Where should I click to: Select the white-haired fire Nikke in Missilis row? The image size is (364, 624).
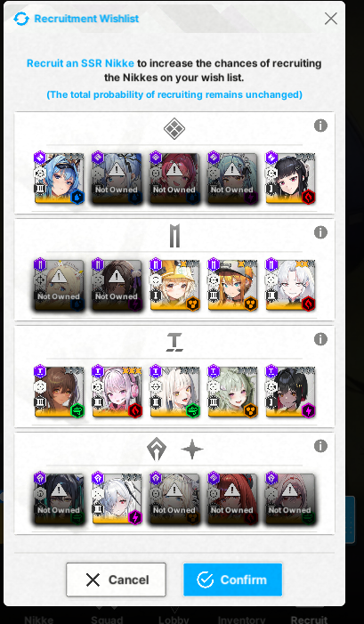click(290, 285)
